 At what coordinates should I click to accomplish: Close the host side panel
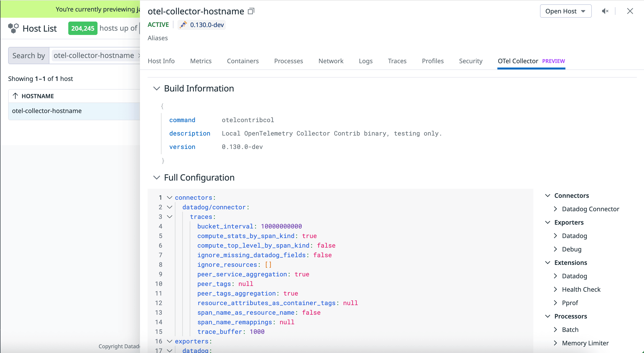click(x=630, y=11)
